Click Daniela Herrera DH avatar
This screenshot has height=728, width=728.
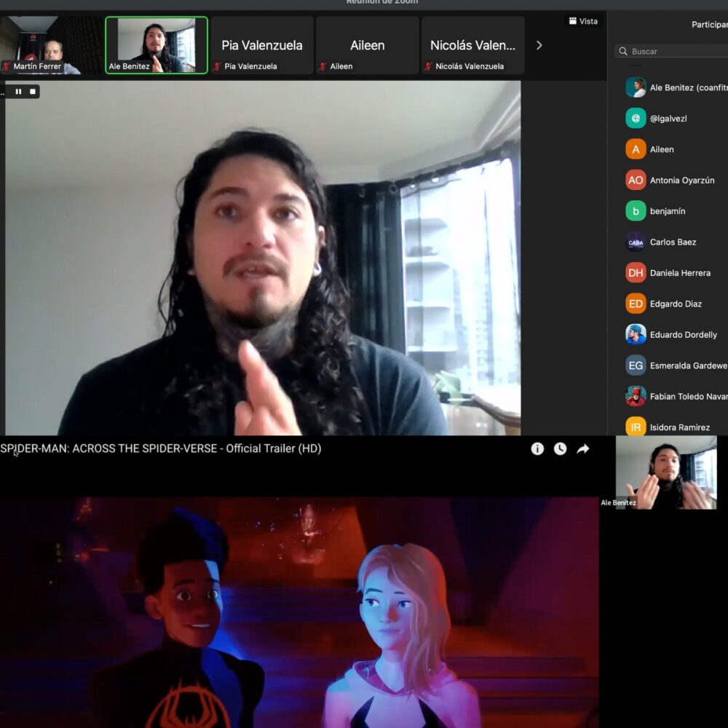[636, 273]
